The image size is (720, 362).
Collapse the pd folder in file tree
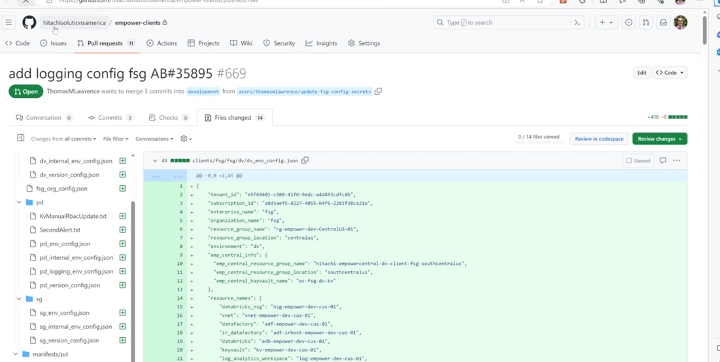(19, 202)
